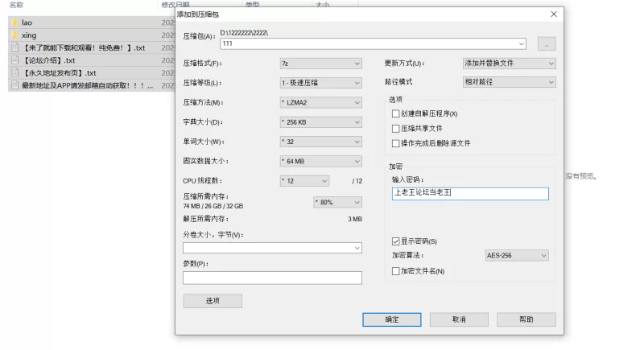Click the 取消 button
Image resolution: width=644 pixels, height=350 pixels.
pyautogui.click(x=459, y=319)
